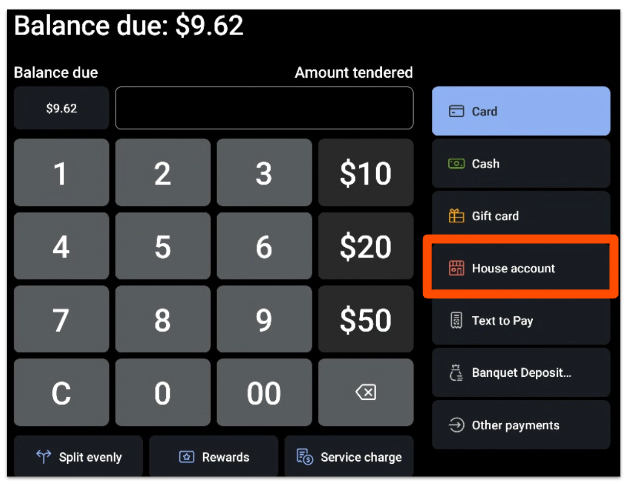The width and height of the screenshot is (628, 484).
Task: Click the Amount tendered input field
Action: (264, 108)
